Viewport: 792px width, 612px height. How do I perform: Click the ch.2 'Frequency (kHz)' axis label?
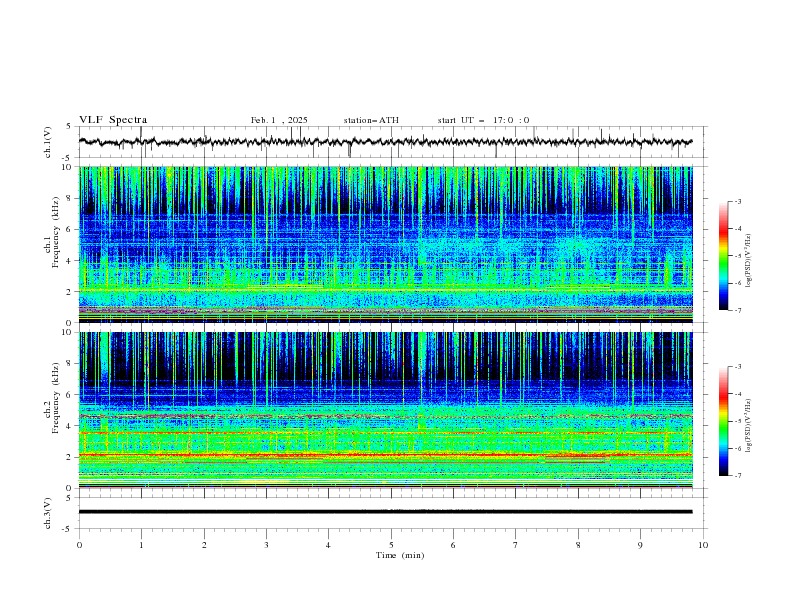(55, 398)
